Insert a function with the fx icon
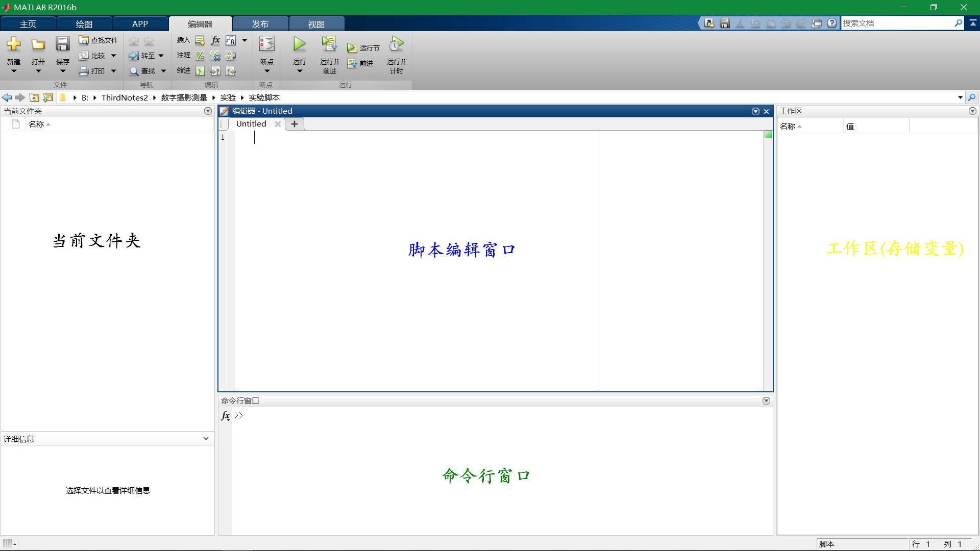The height and width of the screenshot is (551, 980). 215,40
